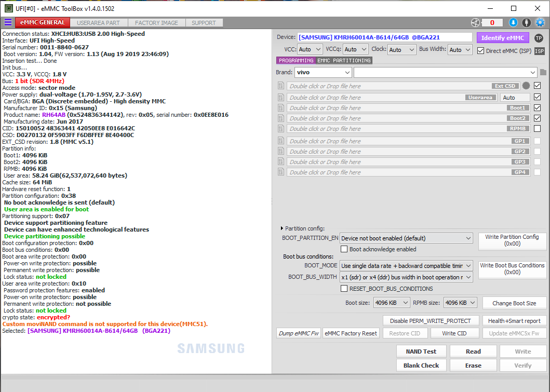550x392 pixels.
Task: Click the Write CID button
Action: point(454,333)
